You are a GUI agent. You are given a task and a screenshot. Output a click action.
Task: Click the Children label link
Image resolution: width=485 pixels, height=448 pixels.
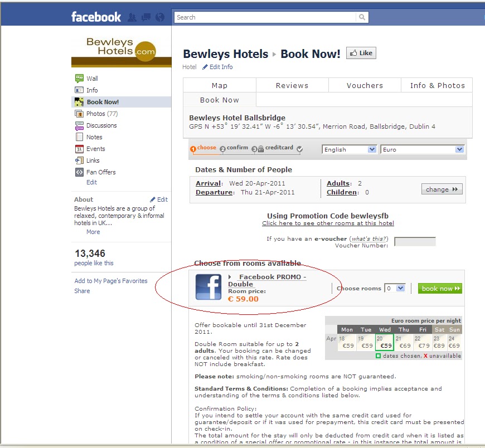pyautogui.click(x=342, y=192)
